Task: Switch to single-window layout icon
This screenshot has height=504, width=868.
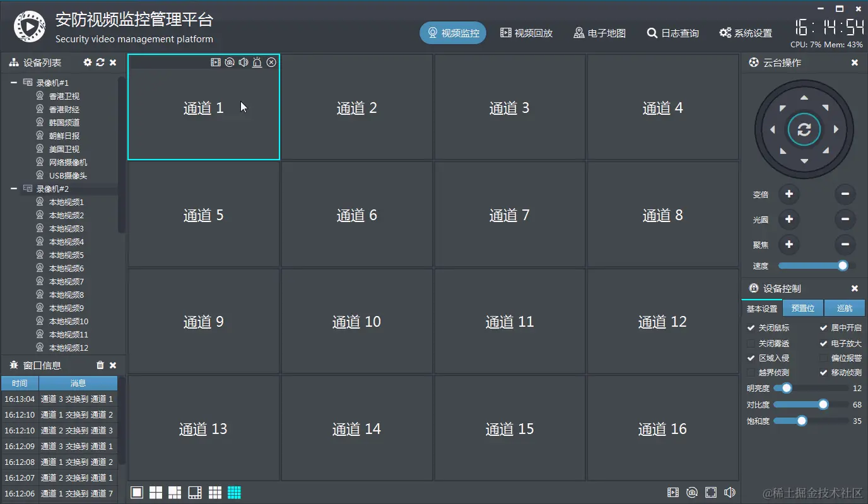Action: (x=137, y=493)
